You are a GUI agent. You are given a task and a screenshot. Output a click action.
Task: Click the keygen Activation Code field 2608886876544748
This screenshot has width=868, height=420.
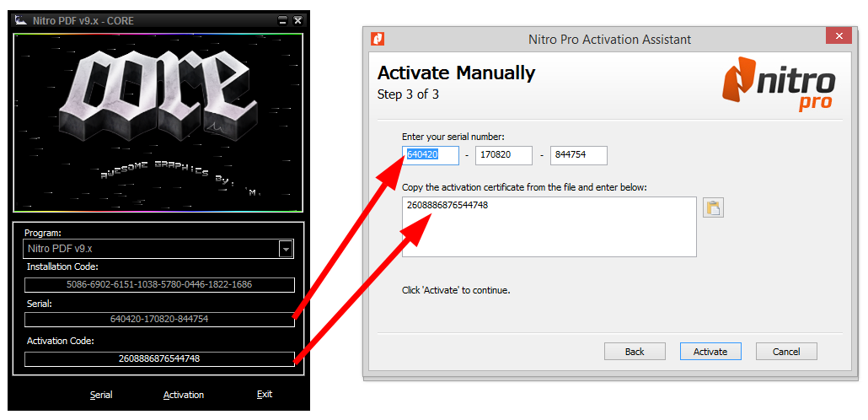(x=159, y=358)
